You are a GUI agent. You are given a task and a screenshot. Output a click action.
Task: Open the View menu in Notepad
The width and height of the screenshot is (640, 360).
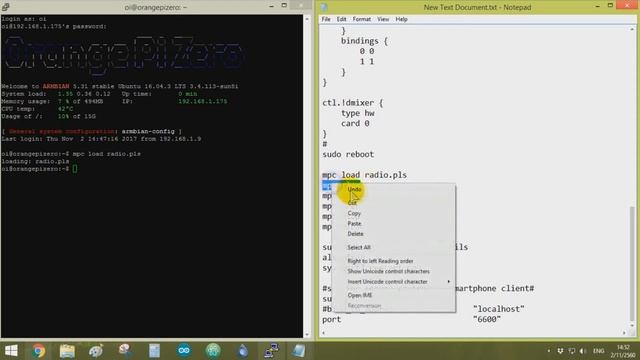tap(383, 19)
